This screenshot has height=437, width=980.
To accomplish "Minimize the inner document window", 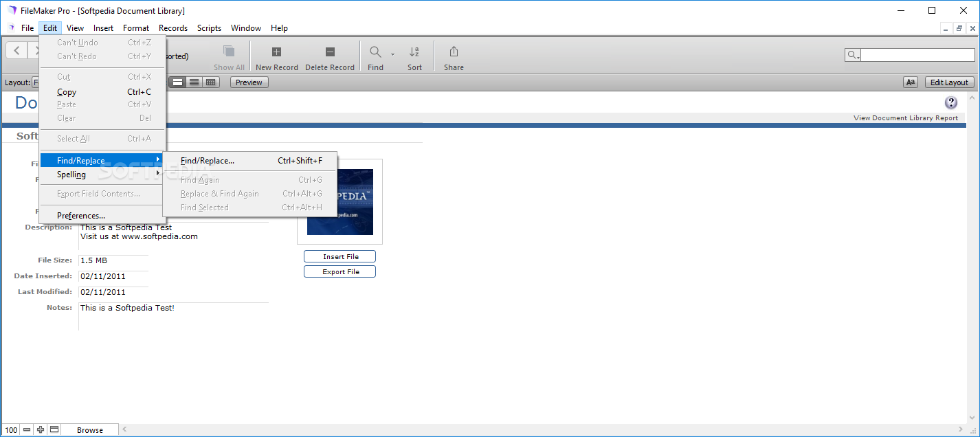I will coord(946,28).
